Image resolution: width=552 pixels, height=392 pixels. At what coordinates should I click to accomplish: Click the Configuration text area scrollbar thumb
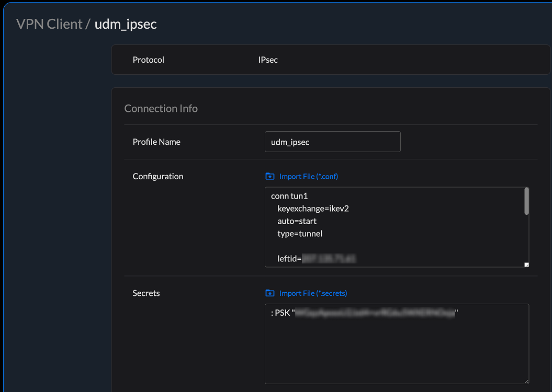point(526,201)
